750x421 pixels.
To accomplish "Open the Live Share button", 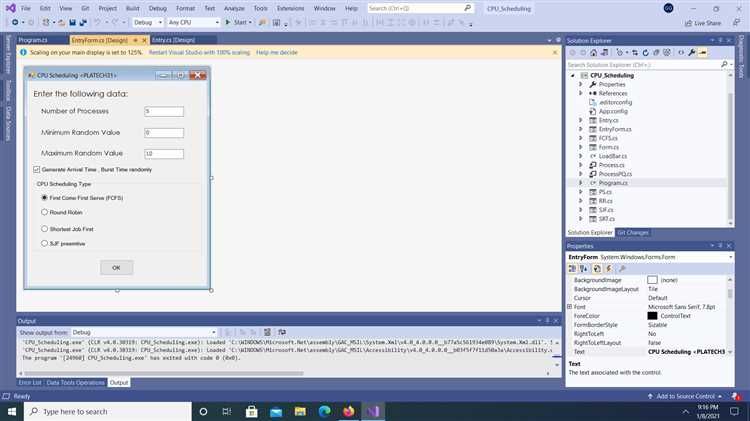I will click(x=703, y=23).
